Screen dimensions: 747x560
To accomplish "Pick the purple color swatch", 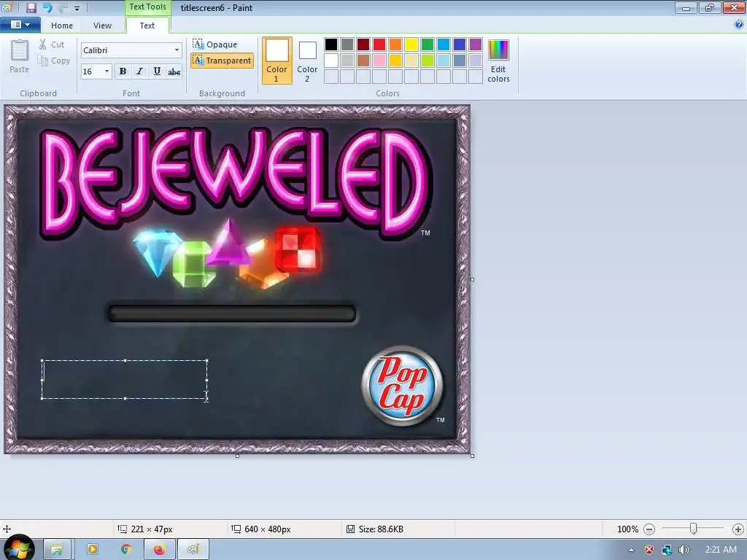I will [476, 44].
